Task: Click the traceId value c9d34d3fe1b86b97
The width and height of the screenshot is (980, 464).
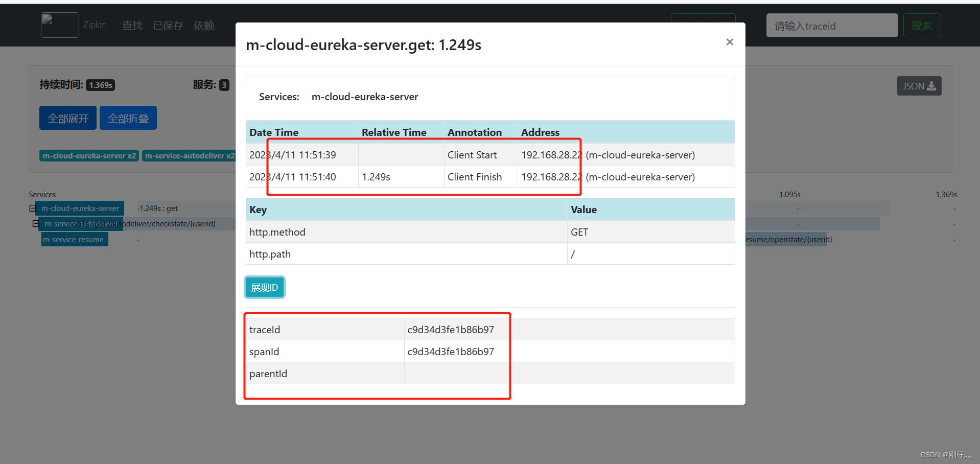Action: pyautogui.click(x=451, y=330)
